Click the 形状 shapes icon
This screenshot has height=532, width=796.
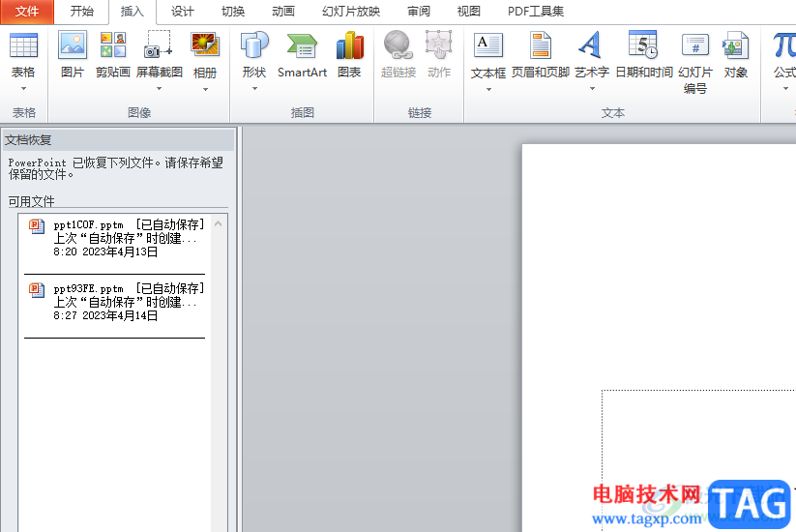[x=254, y=44]
